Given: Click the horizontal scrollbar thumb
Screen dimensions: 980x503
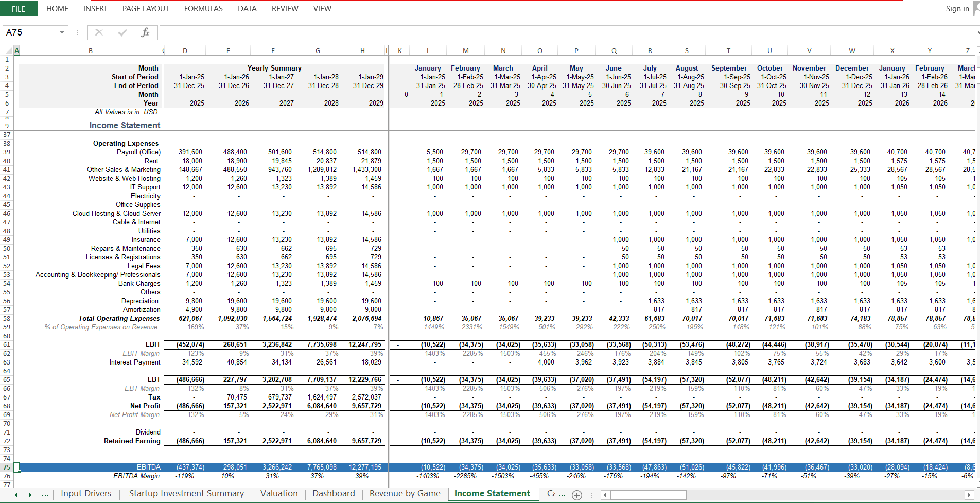Looking at the screenshot, I should pyautogui.click(x=649, y=495).
